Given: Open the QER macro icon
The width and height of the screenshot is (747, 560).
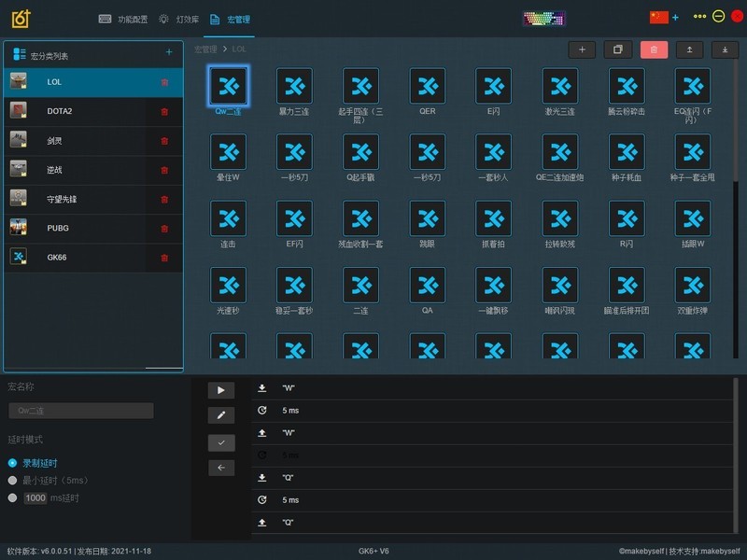Looking at the screenshot, I should (427, 86).
